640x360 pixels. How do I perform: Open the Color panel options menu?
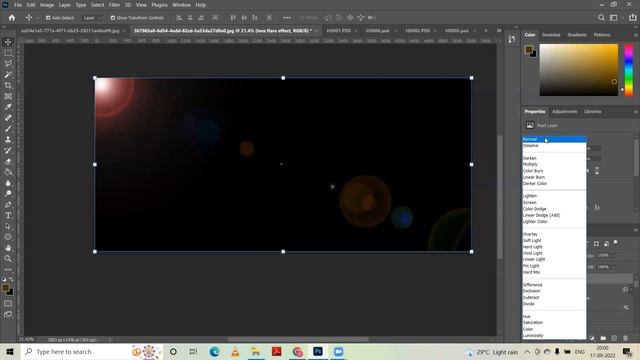[636, 35]
